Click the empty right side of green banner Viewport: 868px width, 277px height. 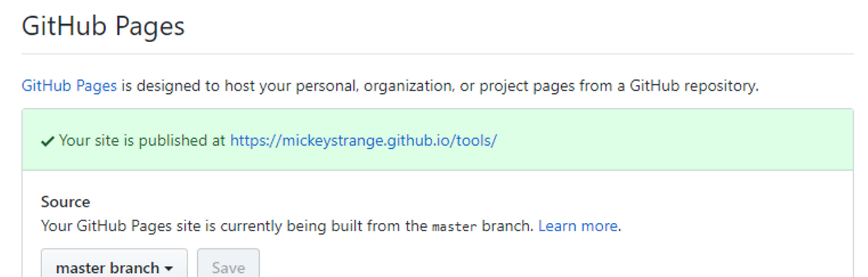tap(693, 141)
